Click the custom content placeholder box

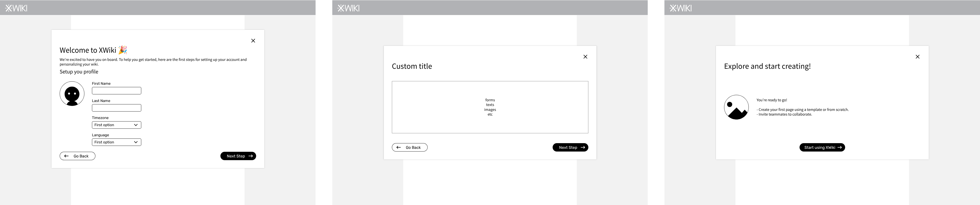[x=490, y=107]
